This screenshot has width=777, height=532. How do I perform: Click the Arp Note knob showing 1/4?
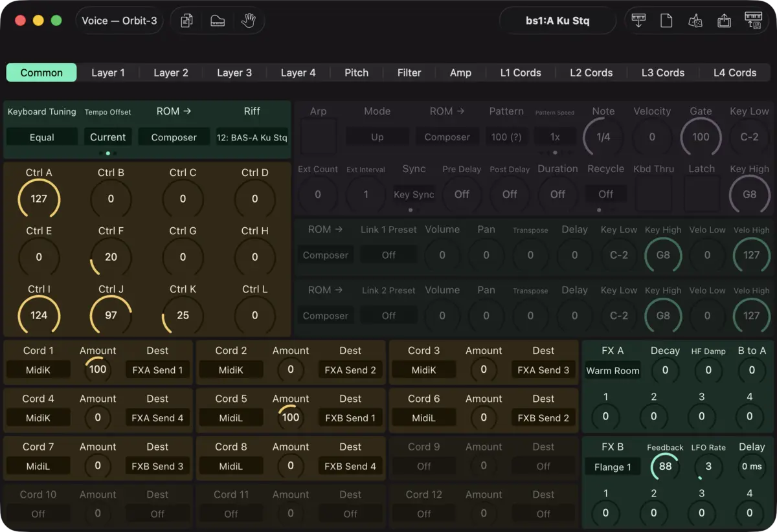(x=603, y=137)
